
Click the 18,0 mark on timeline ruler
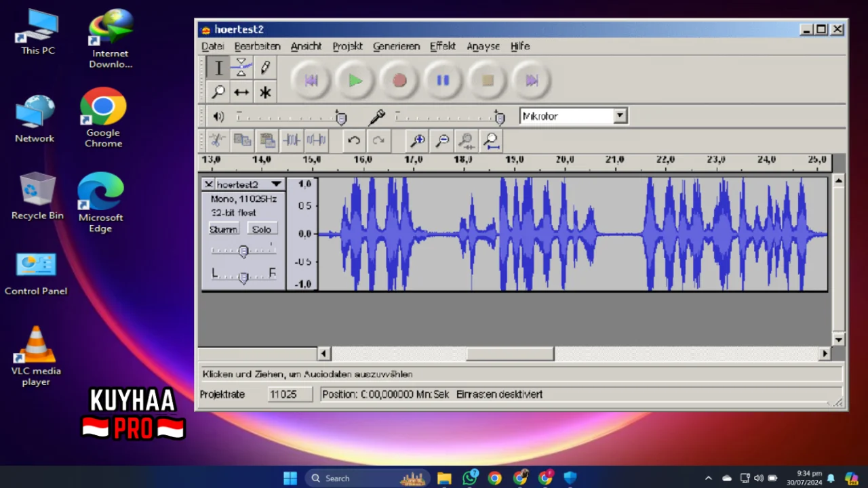pos(463,160)
